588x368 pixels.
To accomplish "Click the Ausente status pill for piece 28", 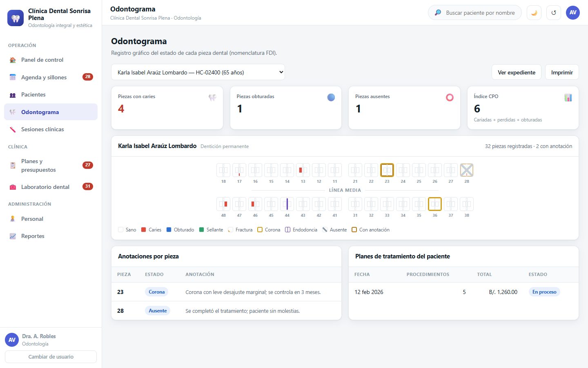I will click(x=158, y=311).
